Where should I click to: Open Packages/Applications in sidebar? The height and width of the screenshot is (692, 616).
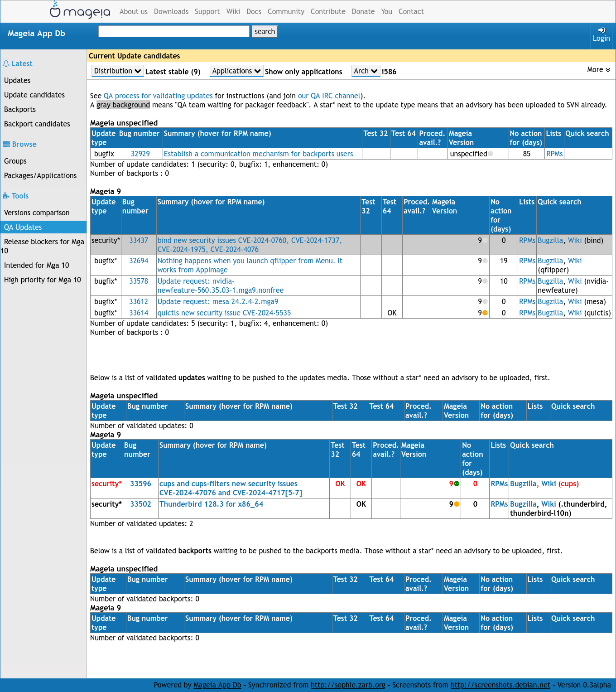coord(40,175)
